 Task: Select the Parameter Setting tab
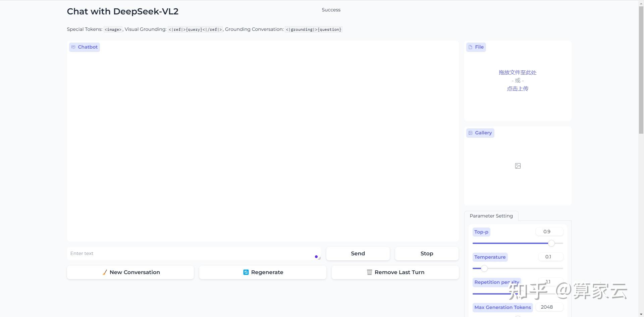pyautogui.click(x=491, y=216)
